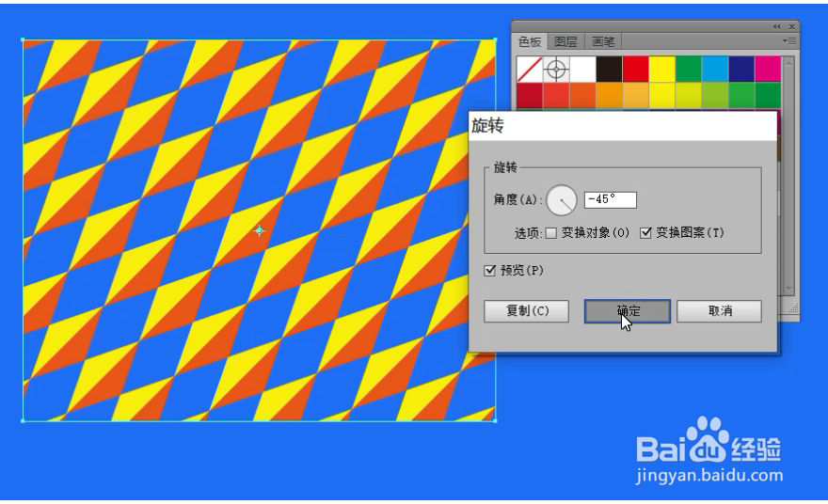Pick the lime green swatch in second row
The width and height of the screenshot is (828, 504).
715,96
